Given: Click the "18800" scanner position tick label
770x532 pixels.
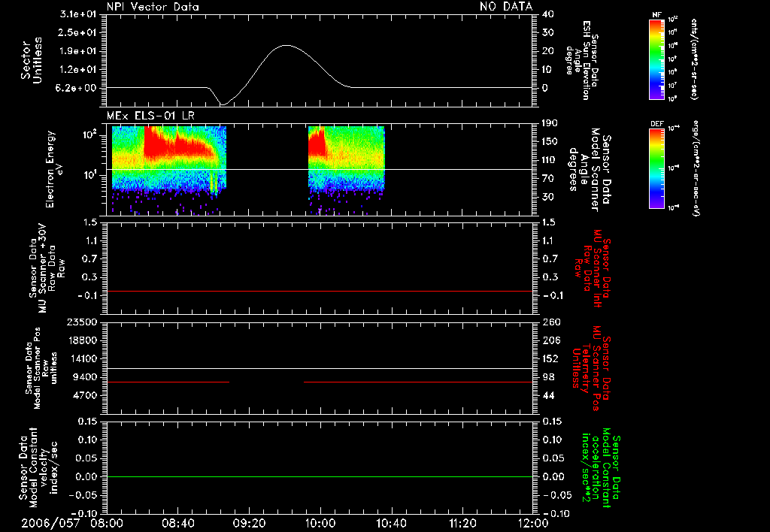Looking at the screenshot, I should pyautogui.click(x=81, y=340).
